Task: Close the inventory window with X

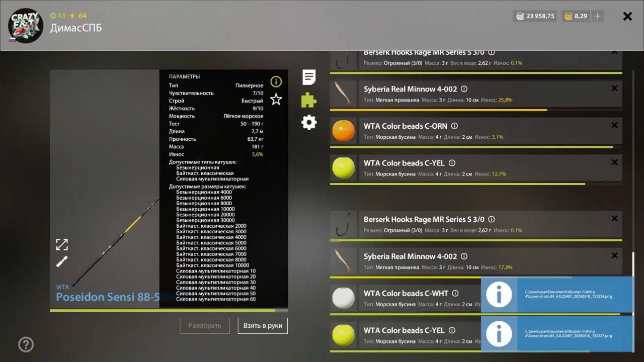Action: (627, 16)
